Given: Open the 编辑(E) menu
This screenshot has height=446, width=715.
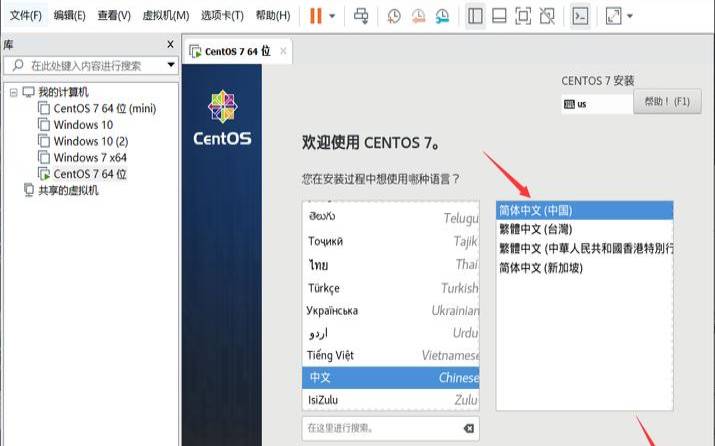Looking at the screenshot, I should tap(69, 16).
